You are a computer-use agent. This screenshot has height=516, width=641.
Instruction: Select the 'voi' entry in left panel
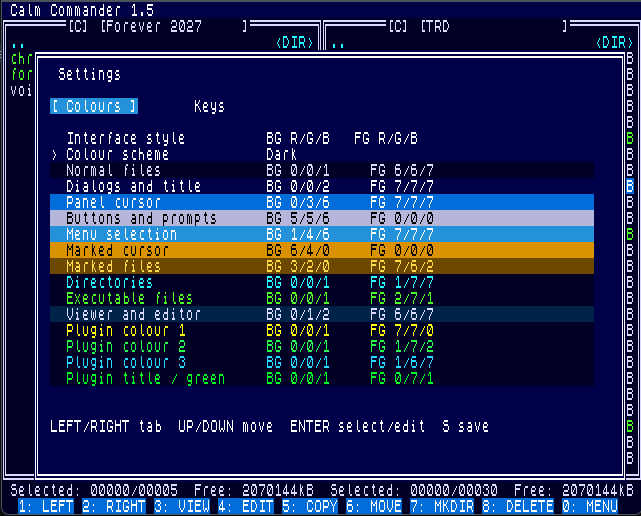point(22,90)
